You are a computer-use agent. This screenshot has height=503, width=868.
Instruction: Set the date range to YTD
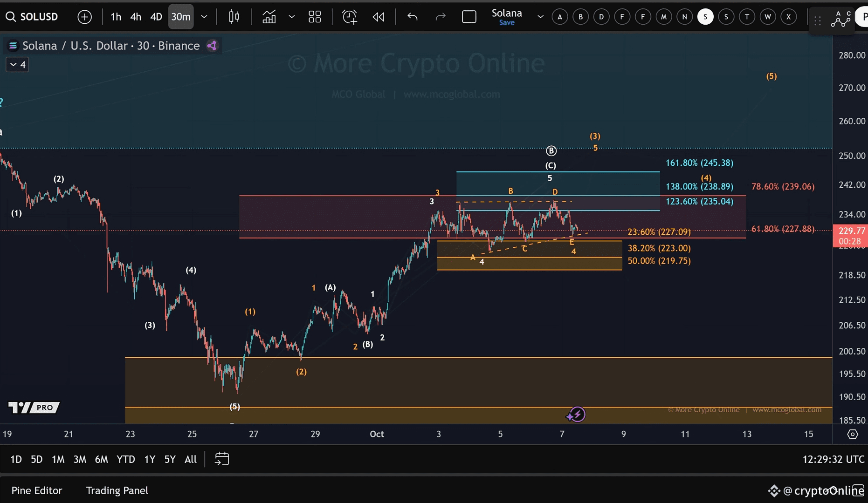[x=125, y=459]
